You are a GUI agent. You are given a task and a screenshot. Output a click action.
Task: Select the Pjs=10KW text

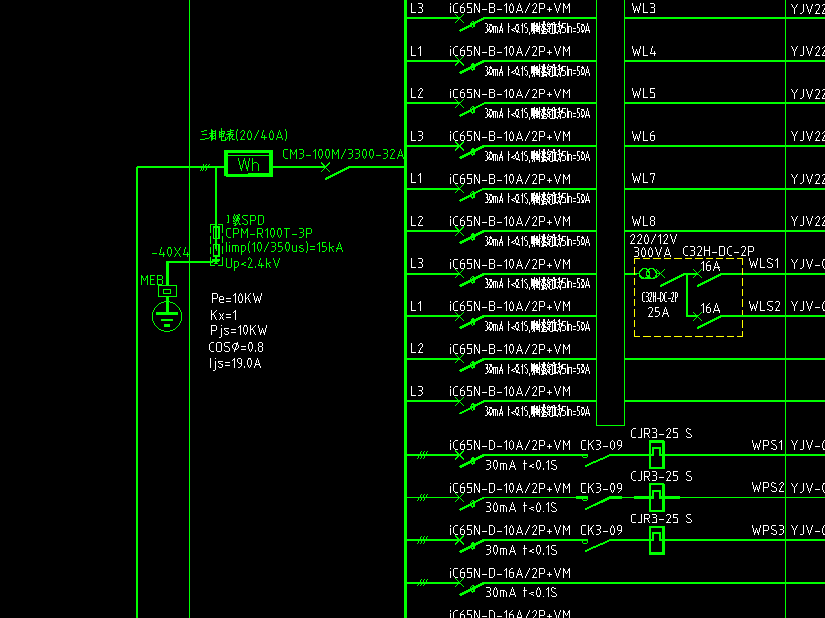tap(238, 330)
